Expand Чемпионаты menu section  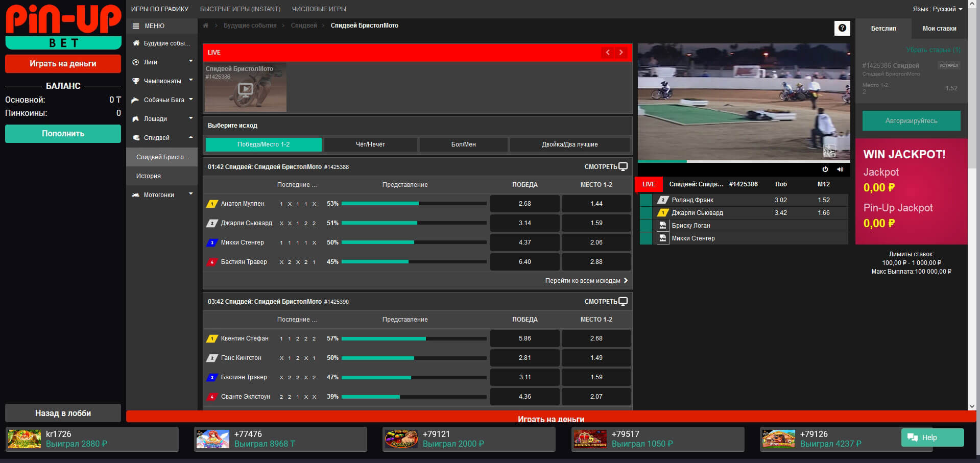tap(162, 81)
